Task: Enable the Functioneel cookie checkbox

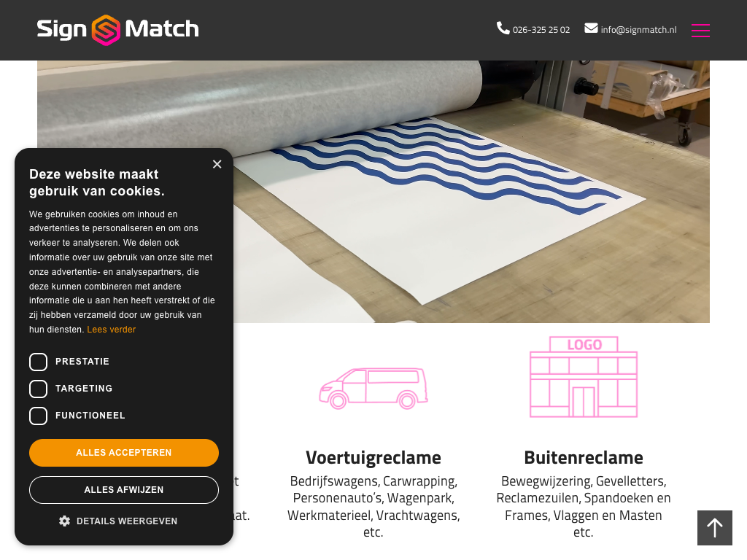Action: (38, 416)
